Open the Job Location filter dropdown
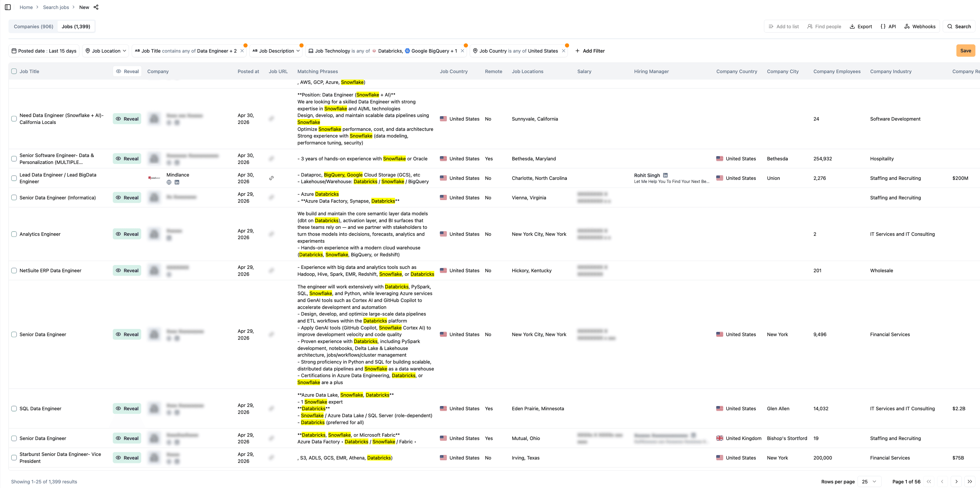This screenshot has height=488, width=980. 105,51
